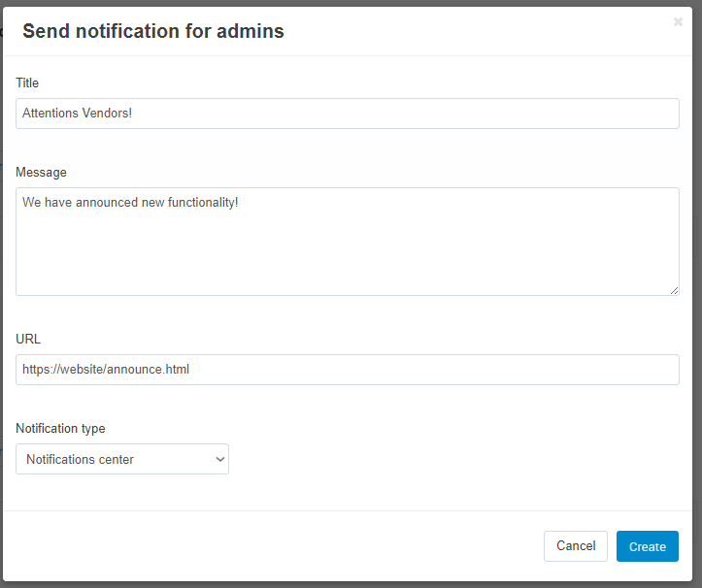702x588 pixels.
Task: Click the chevron arrow of Notifications center select
Action: [x=219, y=459]
